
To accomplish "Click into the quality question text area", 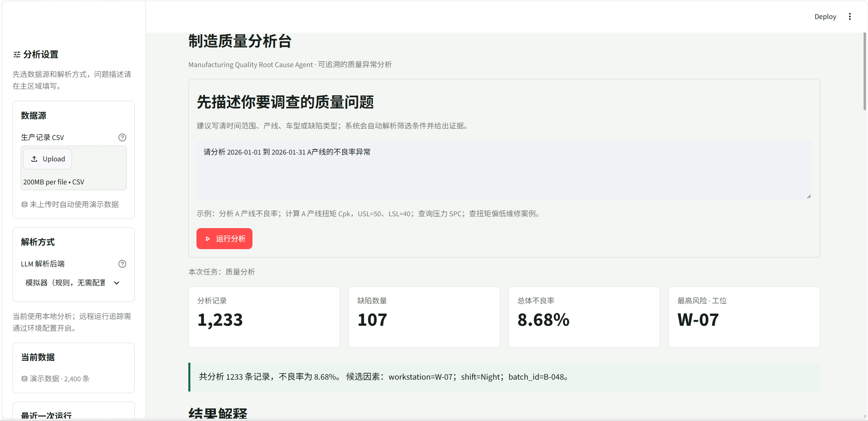I will (504, 169).
